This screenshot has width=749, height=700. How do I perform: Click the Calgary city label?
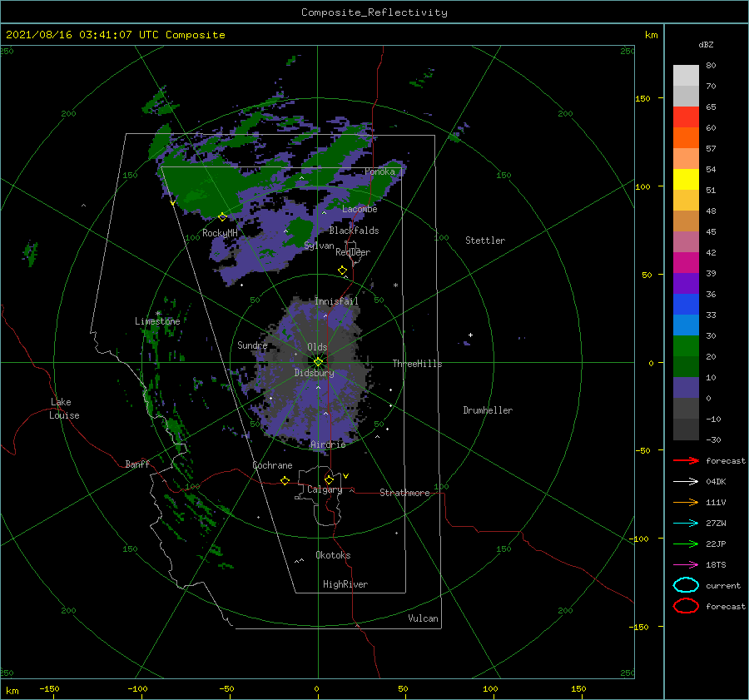tap(325, 489)
